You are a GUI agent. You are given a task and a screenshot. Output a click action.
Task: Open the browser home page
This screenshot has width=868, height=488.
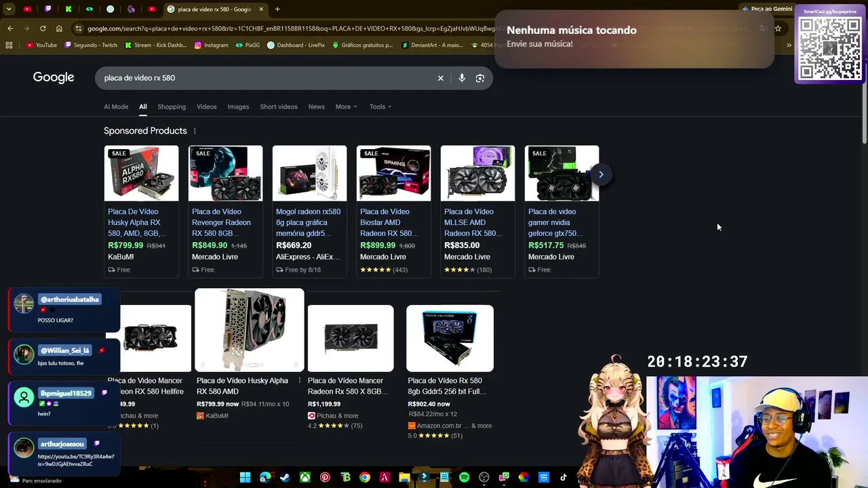(x=59, y=28)
